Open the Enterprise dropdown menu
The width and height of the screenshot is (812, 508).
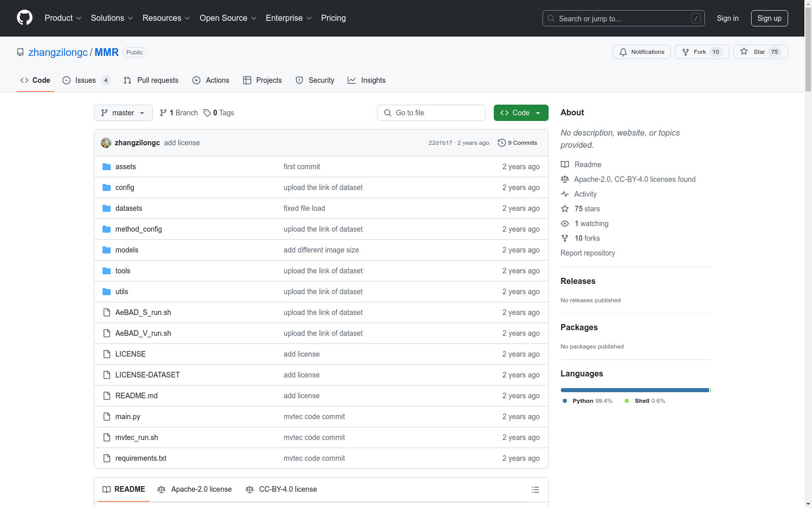289,18
